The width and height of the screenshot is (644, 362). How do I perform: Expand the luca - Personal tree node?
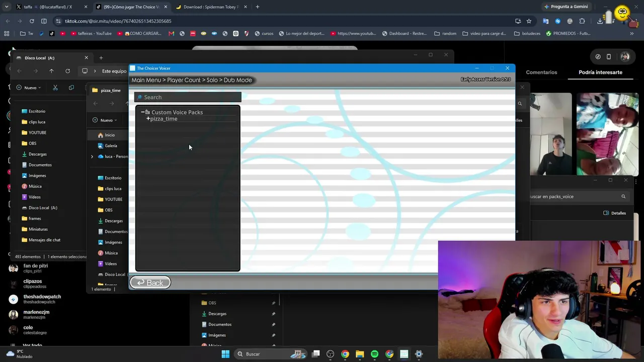[92, 157]
